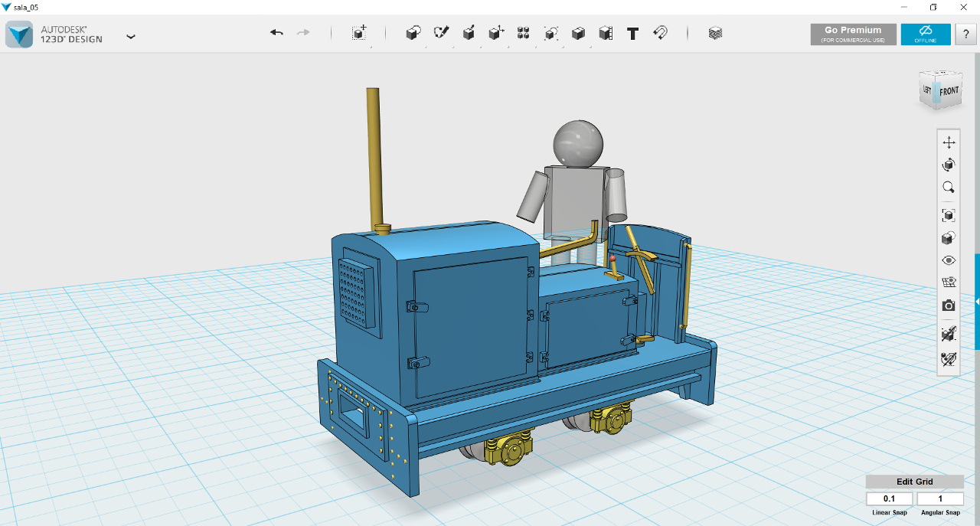Click the FRONT face of view cube
This screenshot has width=980, height=526.
[x=949, y=91]
